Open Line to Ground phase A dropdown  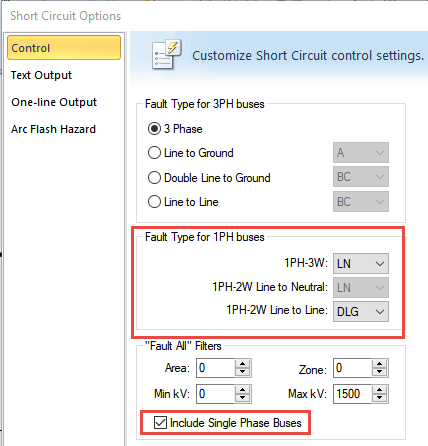coord(361,153)
